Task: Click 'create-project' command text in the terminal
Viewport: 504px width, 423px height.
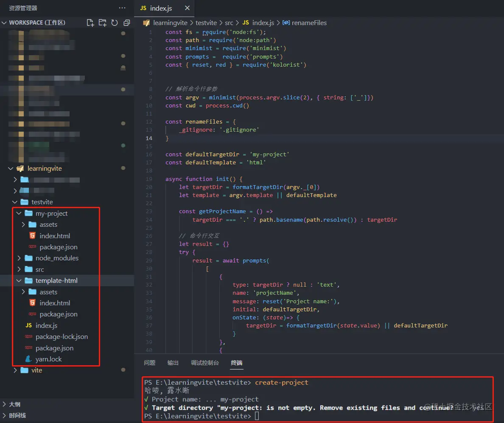Action: point(282,383)
